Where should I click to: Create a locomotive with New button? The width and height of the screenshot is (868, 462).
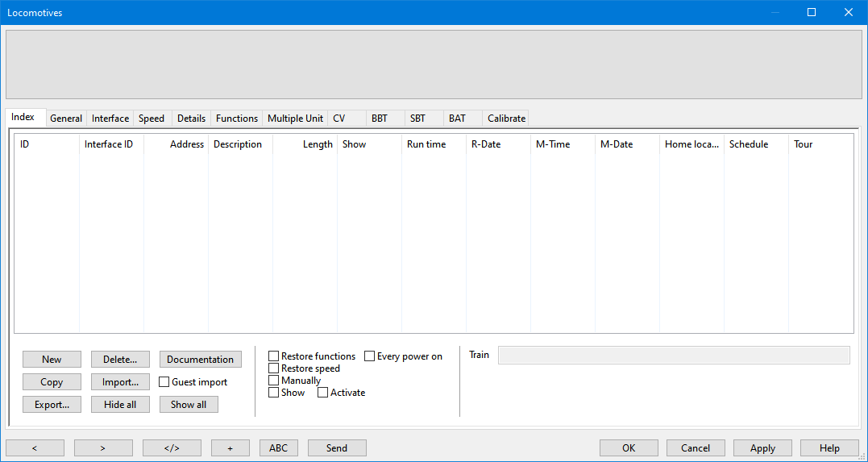(x=52, y=360)
